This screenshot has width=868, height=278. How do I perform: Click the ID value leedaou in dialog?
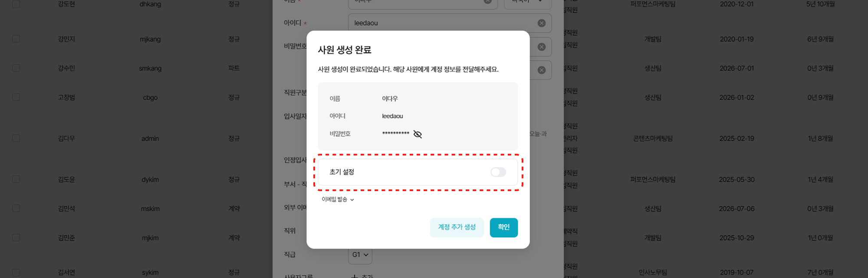point(392,116)
